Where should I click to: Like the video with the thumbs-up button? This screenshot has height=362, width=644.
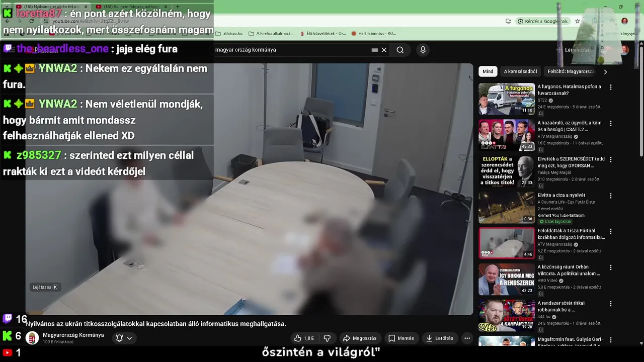[304, 338]
